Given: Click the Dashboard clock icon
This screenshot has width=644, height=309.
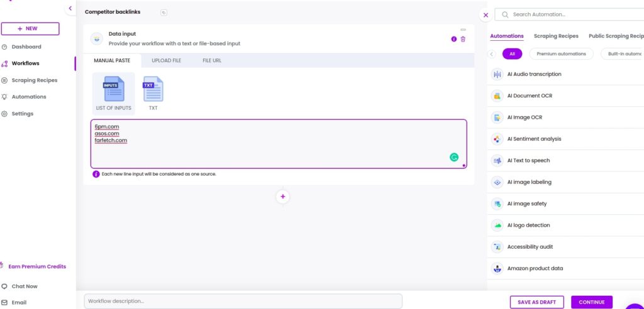Looking at the screenshot, I should point(4,46).
